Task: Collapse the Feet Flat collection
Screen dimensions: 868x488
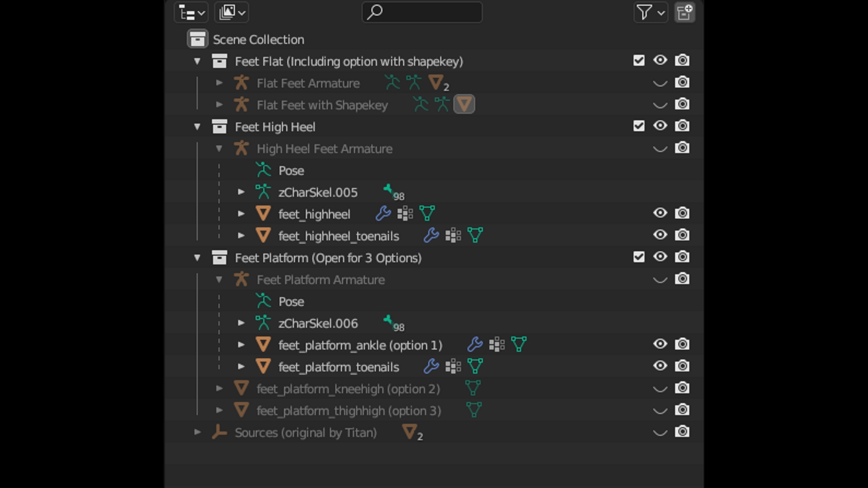Action: point(197,61)
